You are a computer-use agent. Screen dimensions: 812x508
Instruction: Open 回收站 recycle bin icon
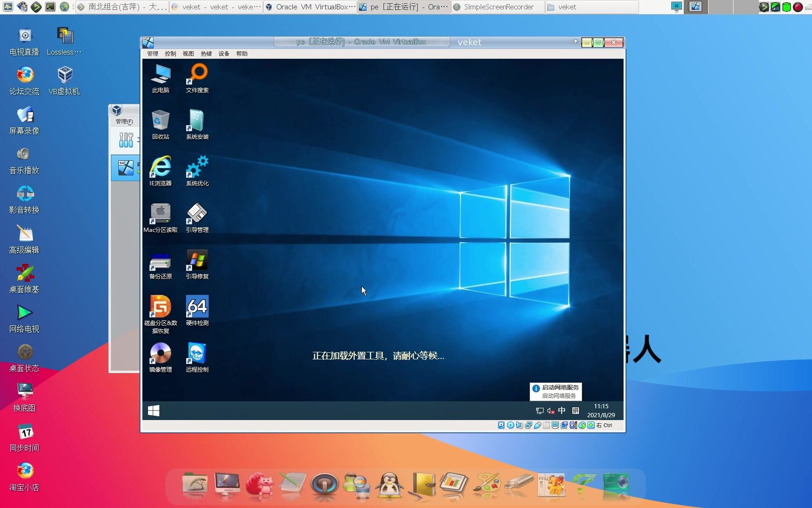coord(161,125)
